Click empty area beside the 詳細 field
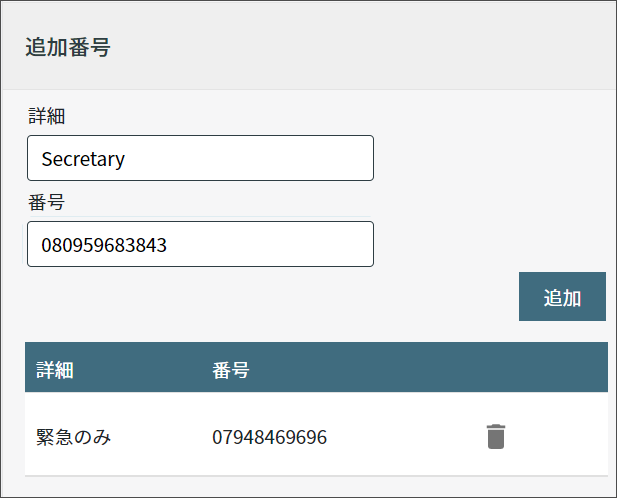This screenshot has height=498, width=617. click(492, 158)
